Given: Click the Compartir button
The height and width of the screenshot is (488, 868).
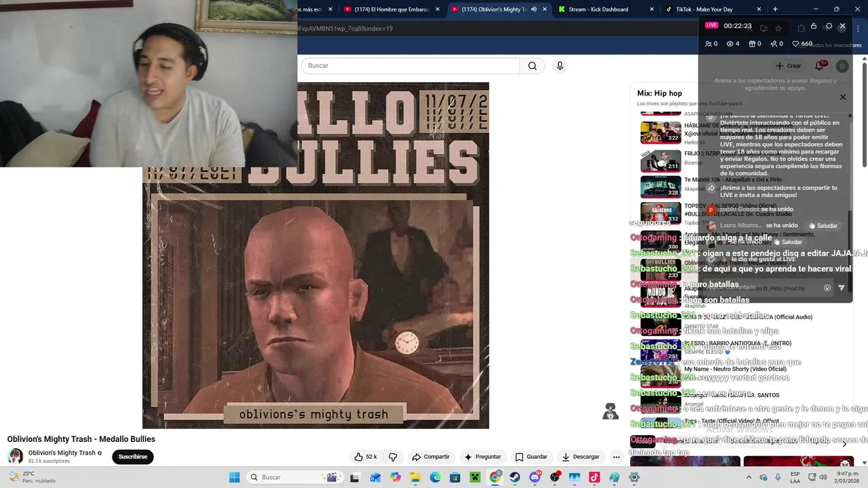Looking at the screenshot, I should coord(431,457).
